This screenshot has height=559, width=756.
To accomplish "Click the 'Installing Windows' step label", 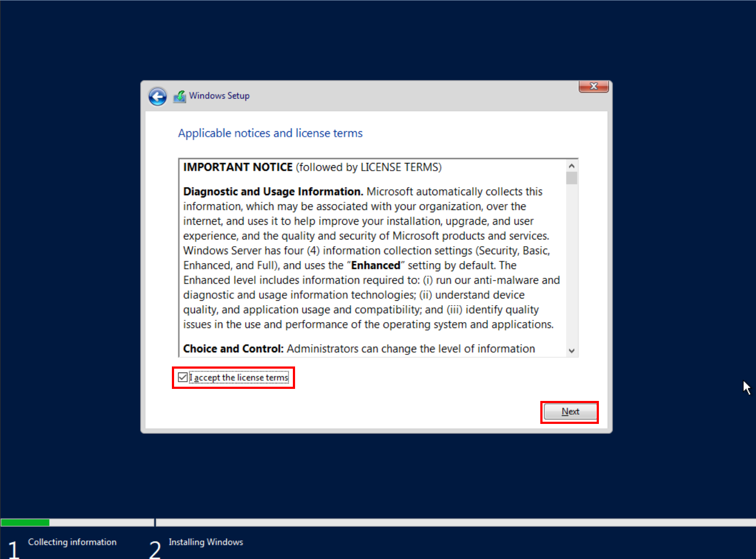I will click(x=206, y=542).
